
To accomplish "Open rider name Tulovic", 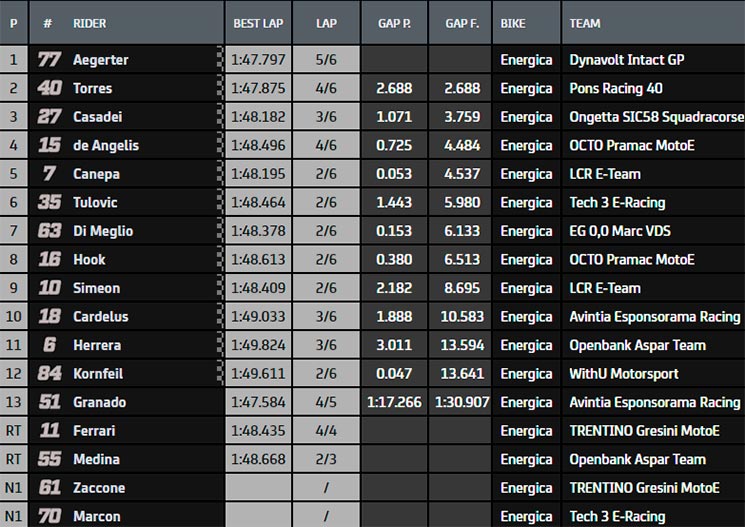I will (95, 202).
